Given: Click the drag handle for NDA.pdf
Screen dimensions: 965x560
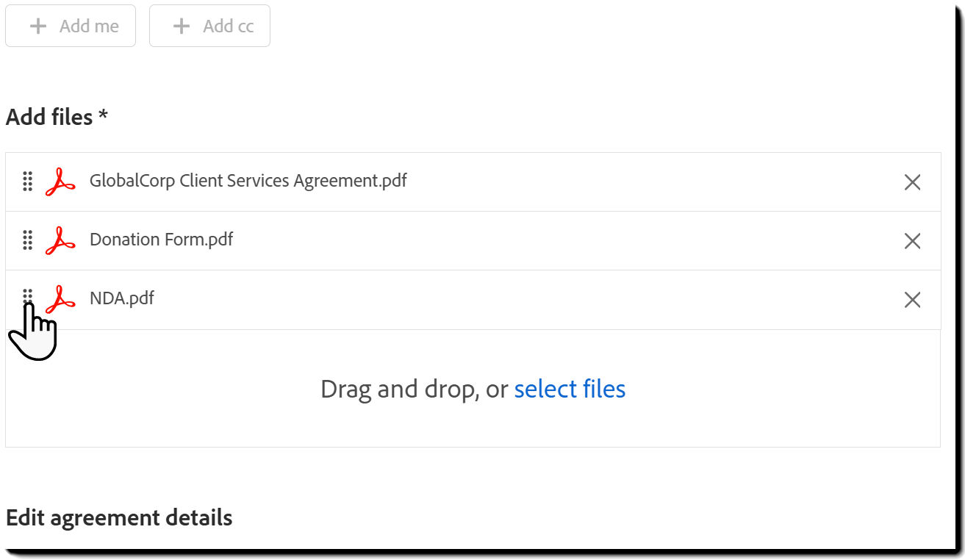Looking at the screenshot, I should point(28,295).
